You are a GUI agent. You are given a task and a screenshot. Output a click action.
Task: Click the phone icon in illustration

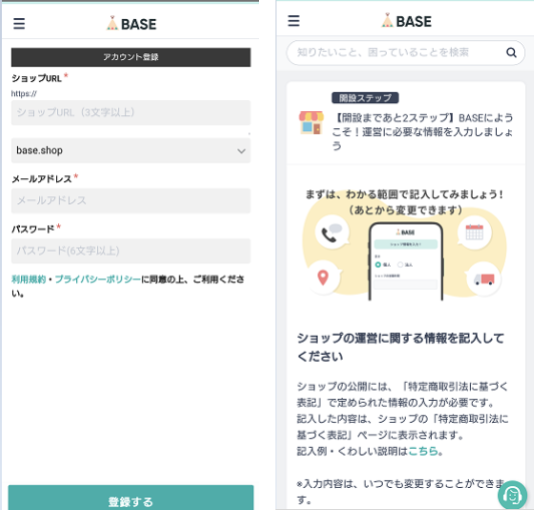click(x=332, y=232)
